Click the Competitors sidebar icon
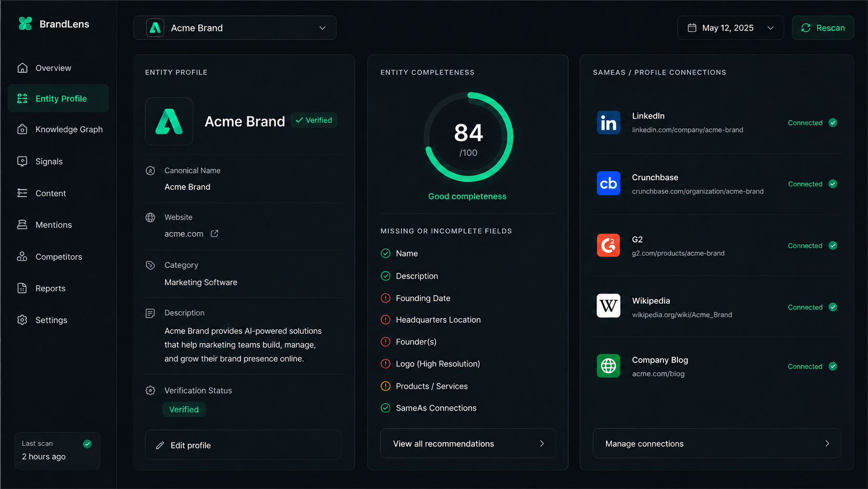The width and height of the screenshot is (868, 489). 22,257
